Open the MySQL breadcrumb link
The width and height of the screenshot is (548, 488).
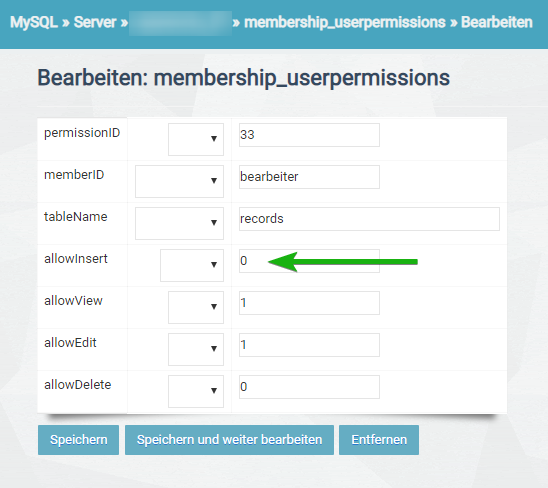point(34,22)
